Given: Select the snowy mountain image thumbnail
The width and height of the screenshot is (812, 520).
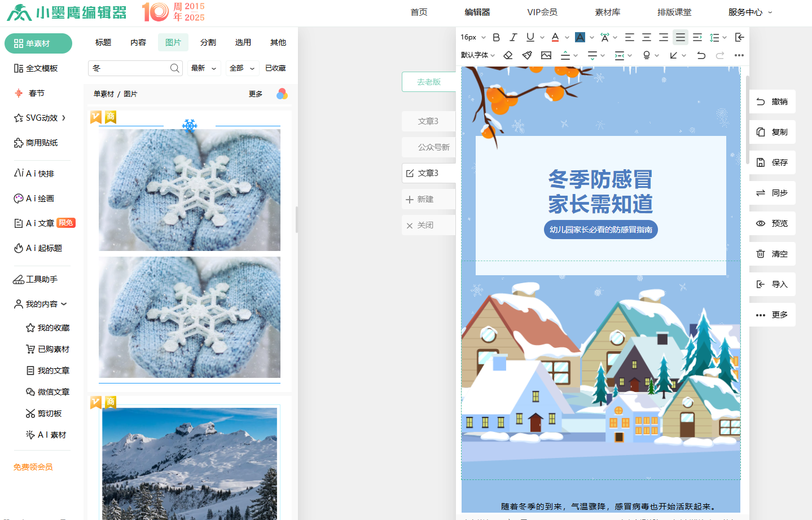Looking at the screenshot, I should (190, 462).
